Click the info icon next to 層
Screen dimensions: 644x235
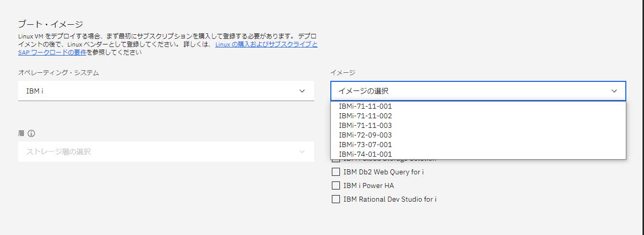coord(31,133)
